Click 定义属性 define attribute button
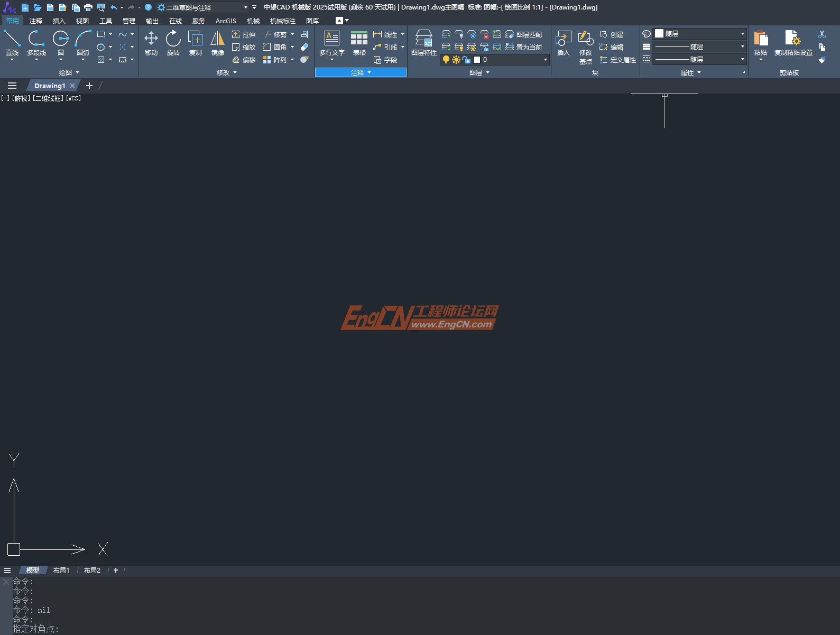 pyautogui.click(x=618, y=60)
